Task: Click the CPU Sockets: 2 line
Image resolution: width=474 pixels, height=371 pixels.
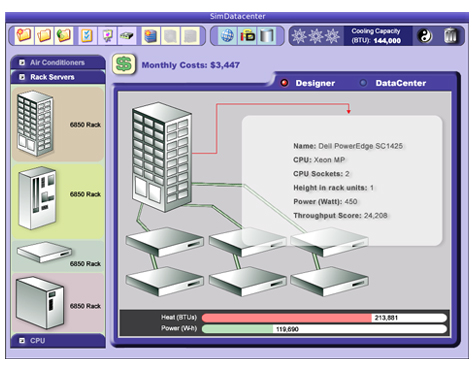Action: (321, 174)
